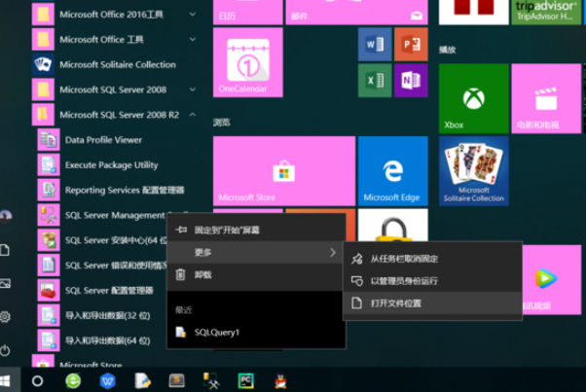Open Microsoft Solitaire Collection in app list
The image size is (586, 392).
(x=116, y=64)
